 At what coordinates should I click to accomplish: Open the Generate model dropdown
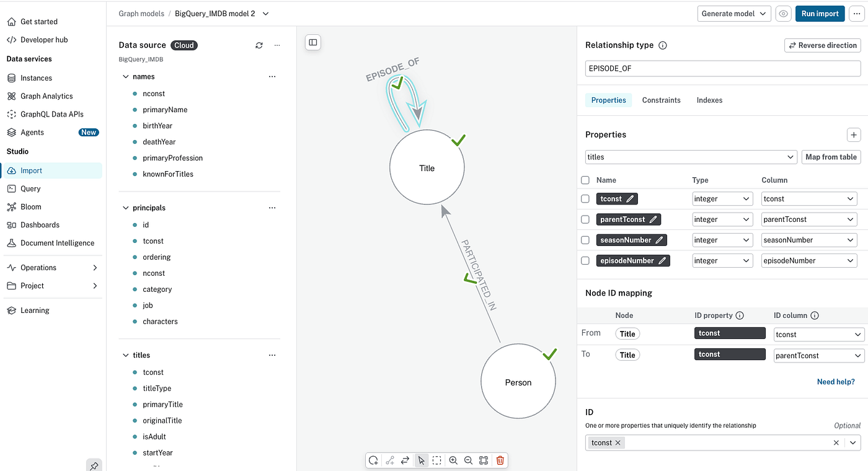coord(734,14)
